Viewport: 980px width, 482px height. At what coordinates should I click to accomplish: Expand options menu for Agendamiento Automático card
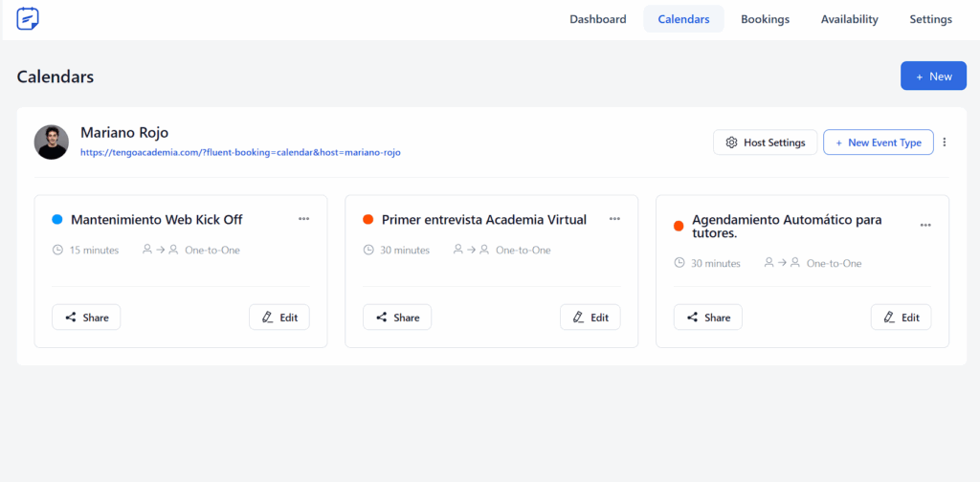click(925, 226)
